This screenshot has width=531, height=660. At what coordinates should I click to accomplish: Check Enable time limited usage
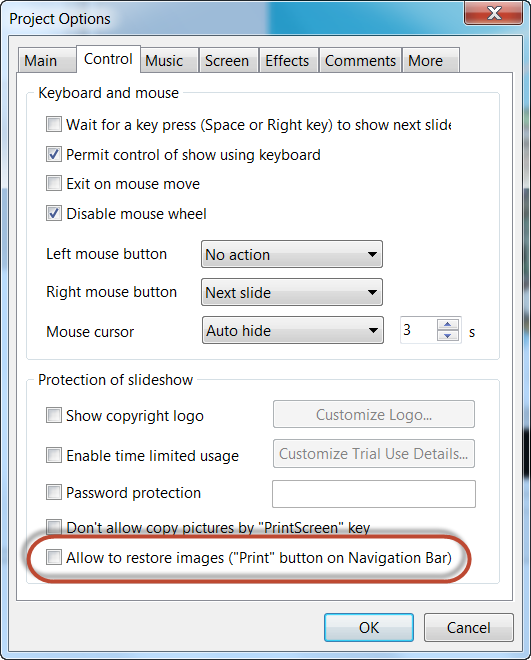[x=54, y=455]
